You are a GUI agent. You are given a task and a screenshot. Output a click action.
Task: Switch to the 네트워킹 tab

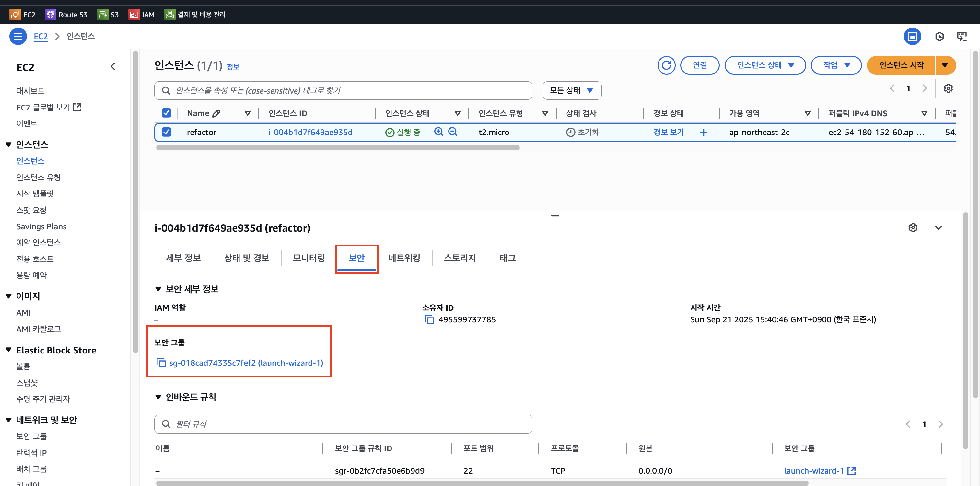coord(404,258)
